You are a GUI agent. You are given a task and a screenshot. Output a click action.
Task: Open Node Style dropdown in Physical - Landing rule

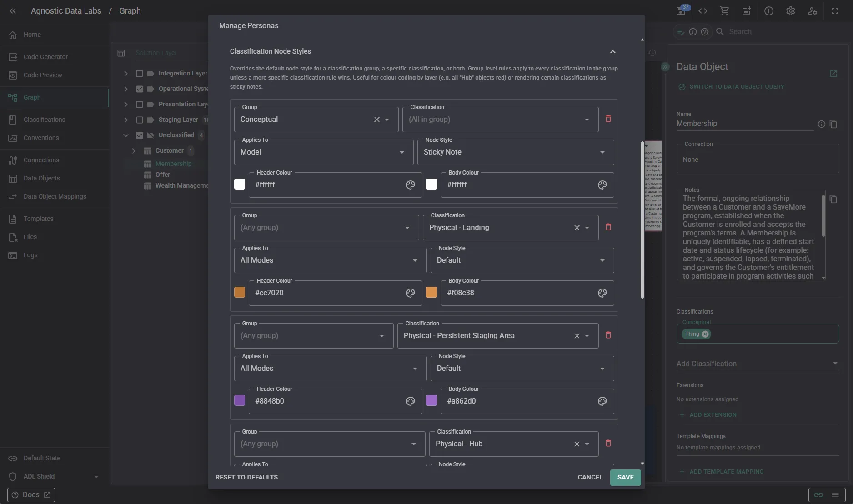(x=522, y=260)
